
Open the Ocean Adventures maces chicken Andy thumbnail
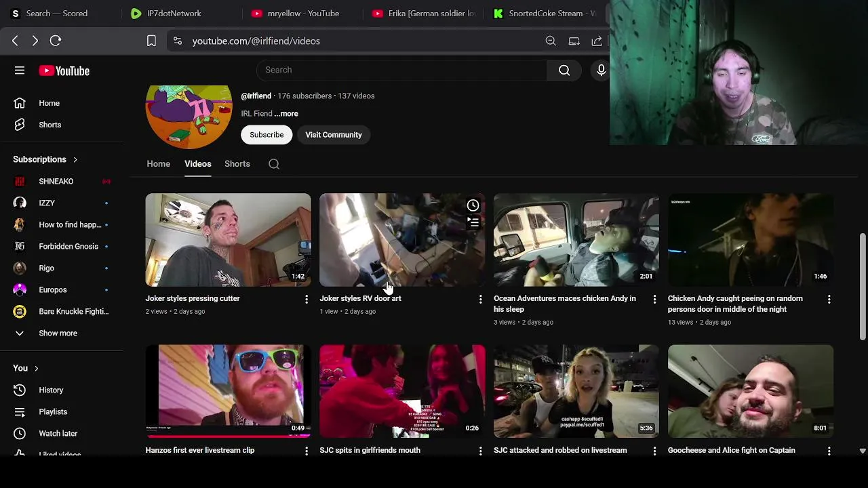[x=576, y=240]
